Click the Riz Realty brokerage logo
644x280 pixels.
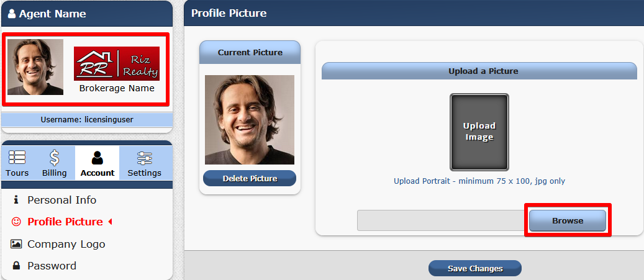[x=117, y=64]
